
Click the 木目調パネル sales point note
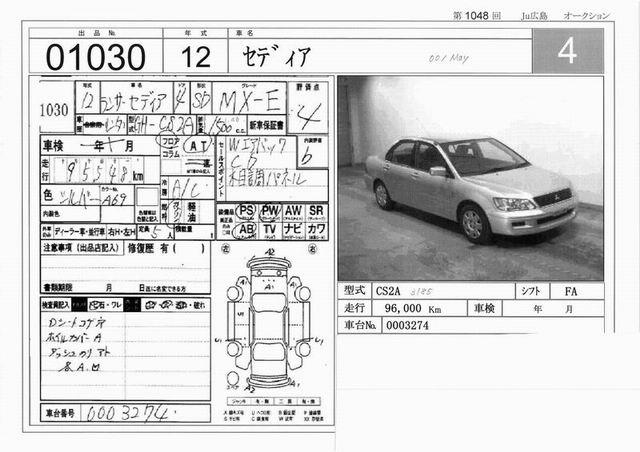tap(267, 179)
